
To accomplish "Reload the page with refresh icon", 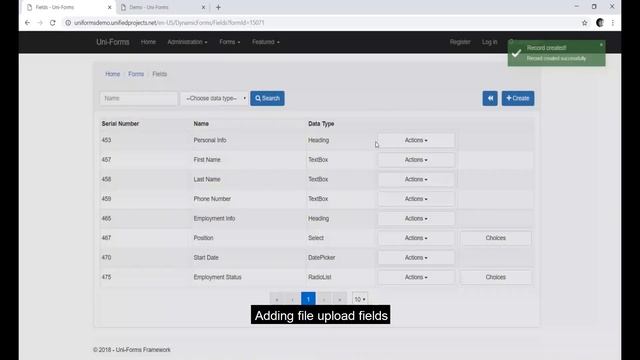I will pyautogui.click(x=53, y=23).
